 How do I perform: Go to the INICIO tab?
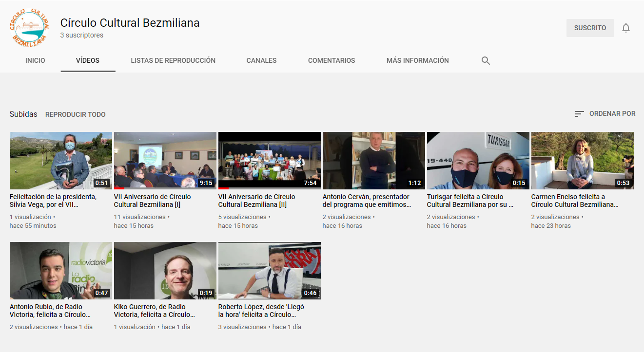(x=35, y=60)
